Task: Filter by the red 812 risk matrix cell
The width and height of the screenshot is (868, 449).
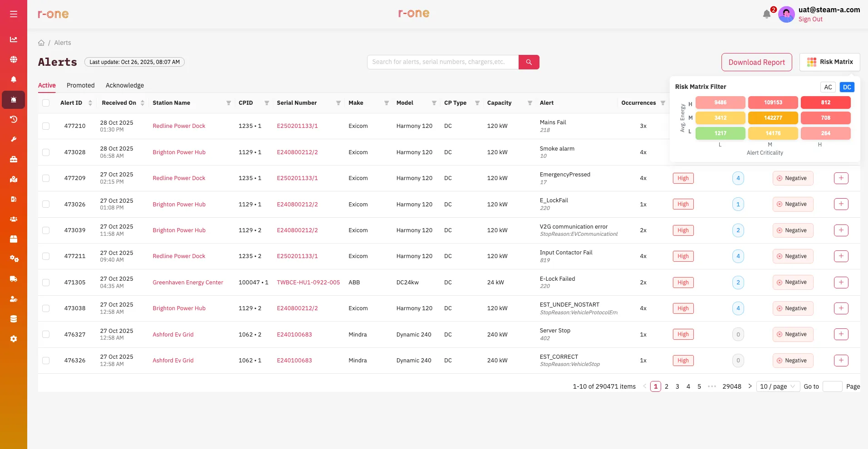Action: coord(826,102)
